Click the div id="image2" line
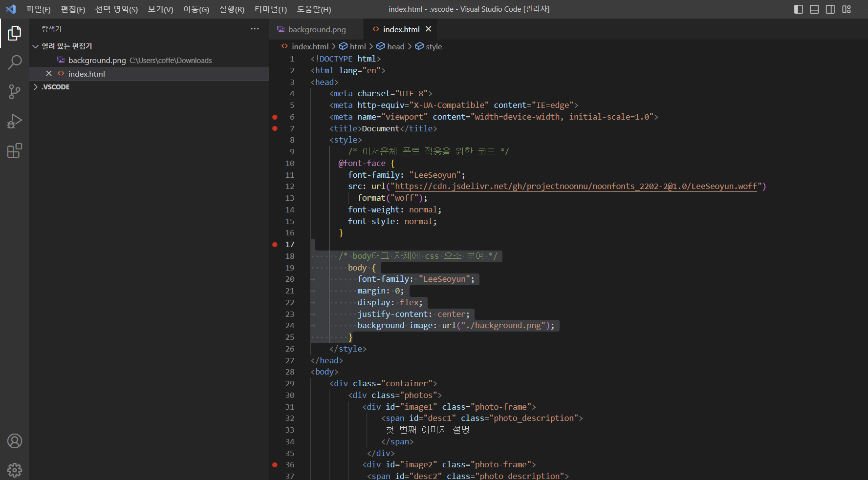The height and width of the screenshot is (480, 868). click(x=449, y=465)
